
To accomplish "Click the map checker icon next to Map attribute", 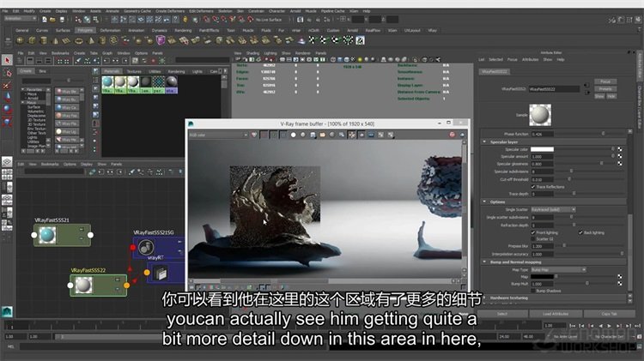I will 620,277.
